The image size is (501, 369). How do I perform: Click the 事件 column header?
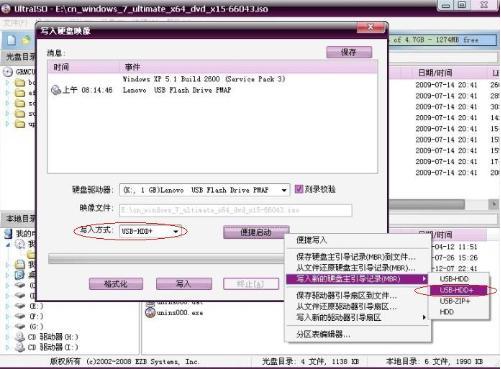coord(248,67)
